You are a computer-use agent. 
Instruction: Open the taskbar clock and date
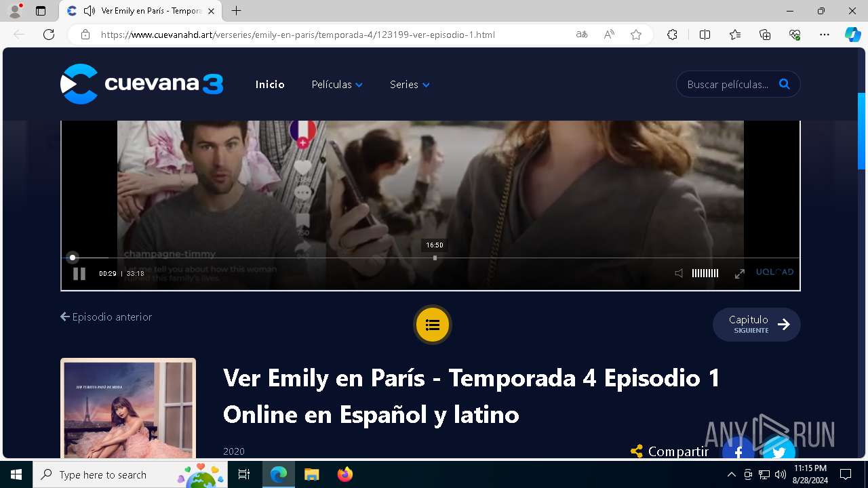click(811, 474)
